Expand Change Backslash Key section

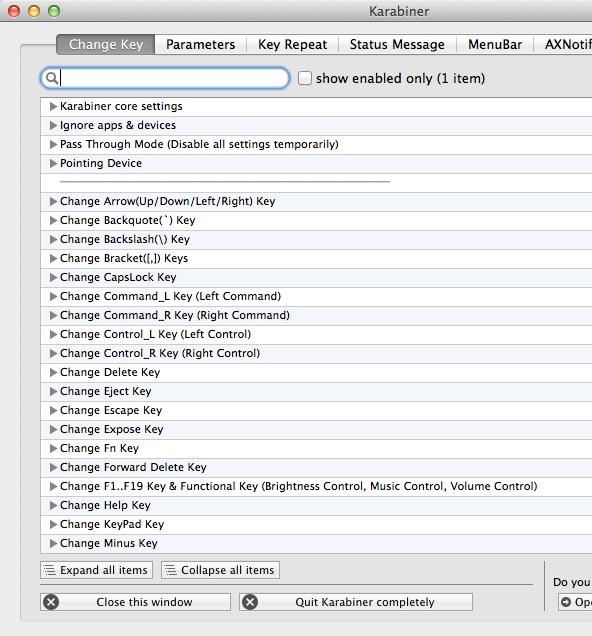pos(53,239)
